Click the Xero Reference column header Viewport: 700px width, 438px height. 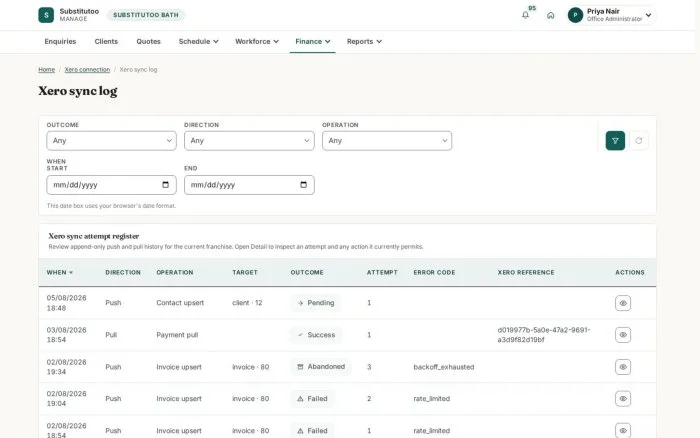(x=526, y=272)
